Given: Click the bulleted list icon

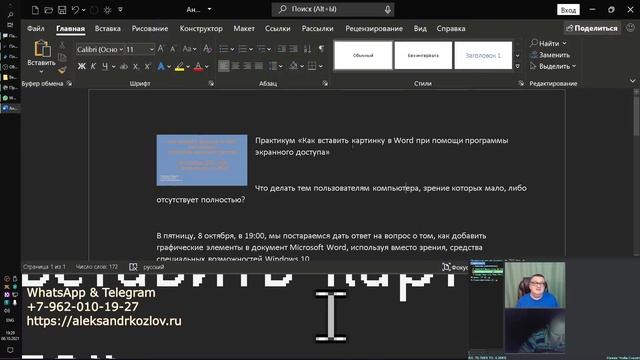Looking at the screenshot, I should 224,49.
